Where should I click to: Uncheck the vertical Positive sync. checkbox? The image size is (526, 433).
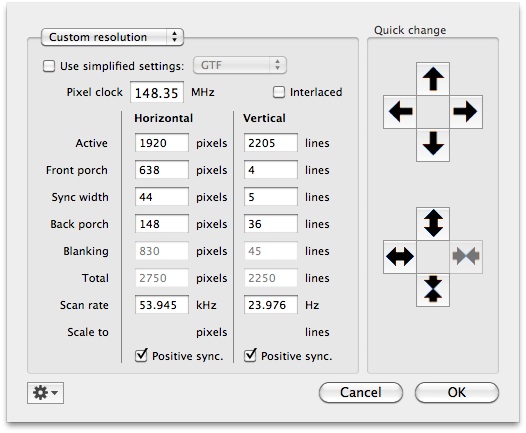[x=250, y=355]
